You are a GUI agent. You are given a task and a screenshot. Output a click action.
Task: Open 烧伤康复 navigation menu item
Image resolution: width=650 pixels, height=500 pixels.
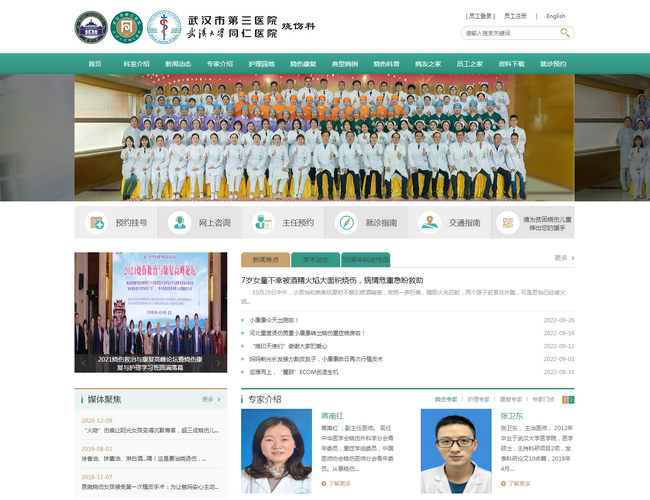304,64
